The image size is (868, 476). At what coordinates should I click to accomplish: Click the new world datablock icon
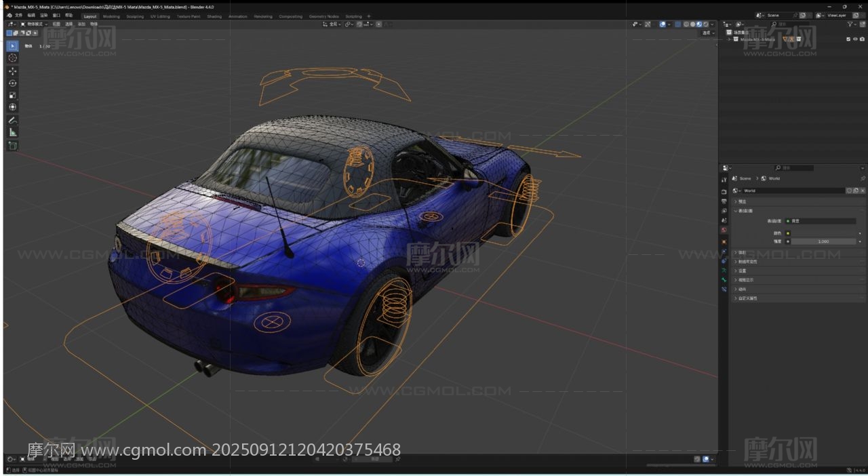(x=856, y=191)
